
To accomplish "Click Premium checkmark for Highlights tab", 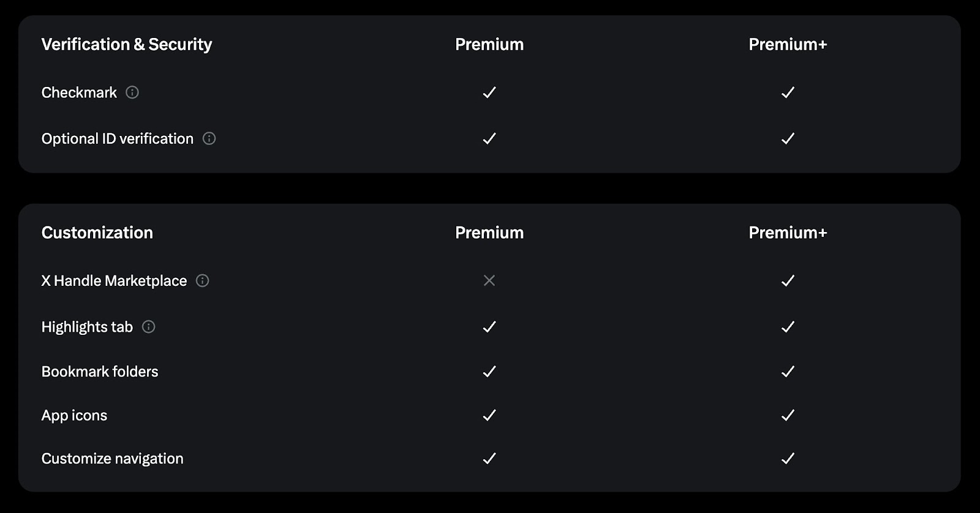I will (x=489, y=326).
